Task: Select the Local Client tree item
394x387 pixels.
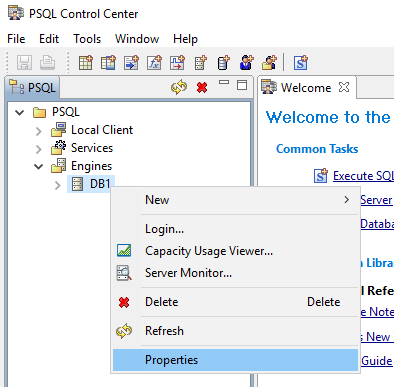Action: point(102,130)
